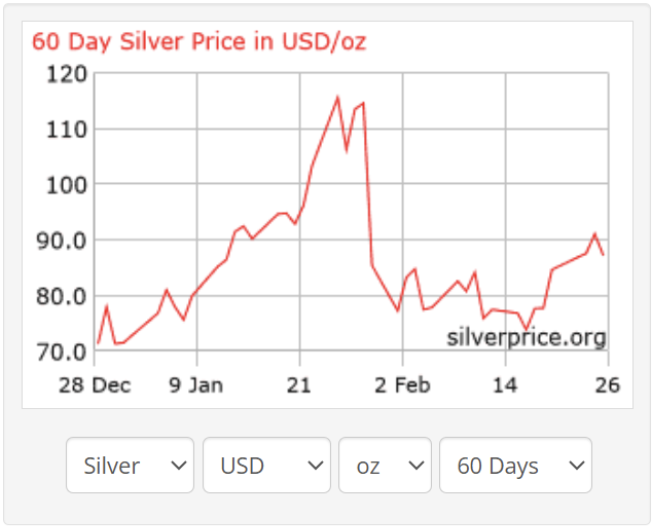The width and height of the screenshot is (654, 530).
Task: Click the "9 Jan" date label
Action: pos(195,385)
